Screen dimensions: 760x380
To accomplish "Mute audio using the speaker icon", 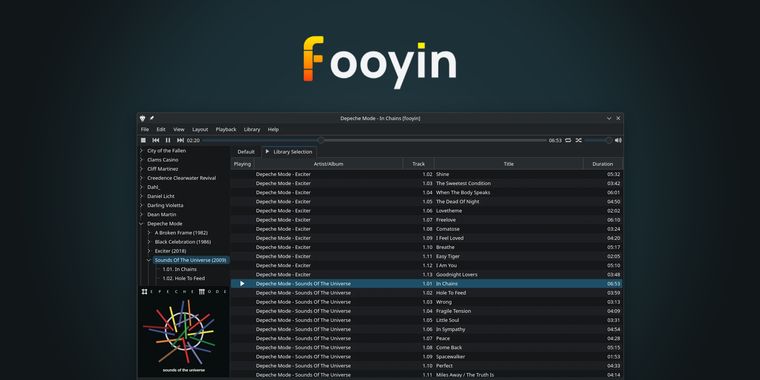I will (618, 140).
